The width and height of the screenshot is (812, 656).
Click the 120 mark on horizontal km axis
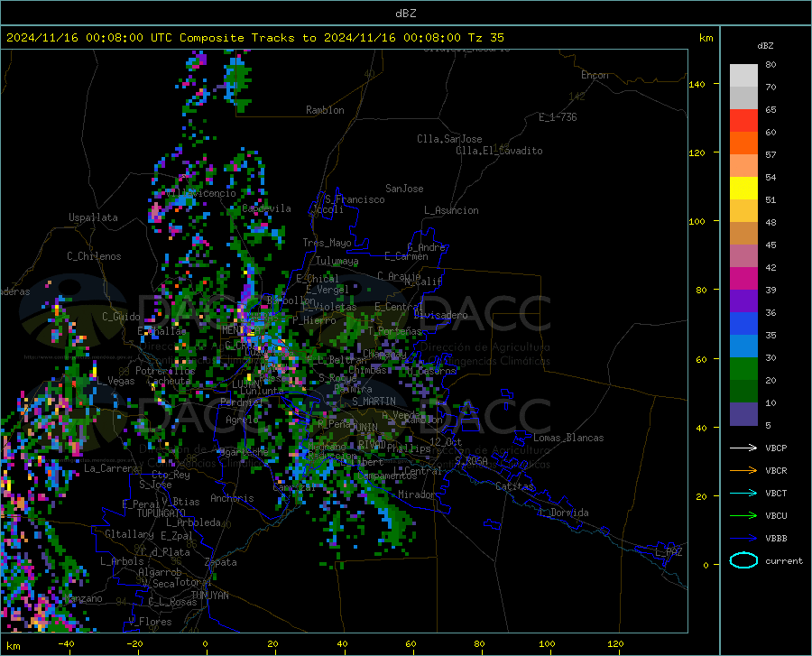point(615,643)
